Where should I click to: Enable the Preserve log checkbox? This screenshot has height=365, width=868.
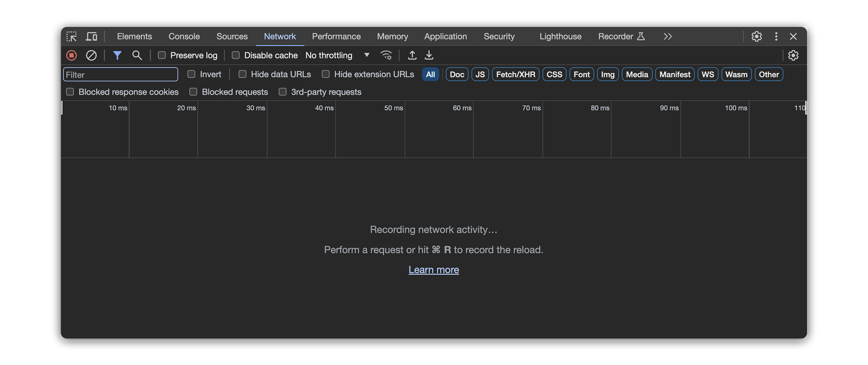(162, 56)
